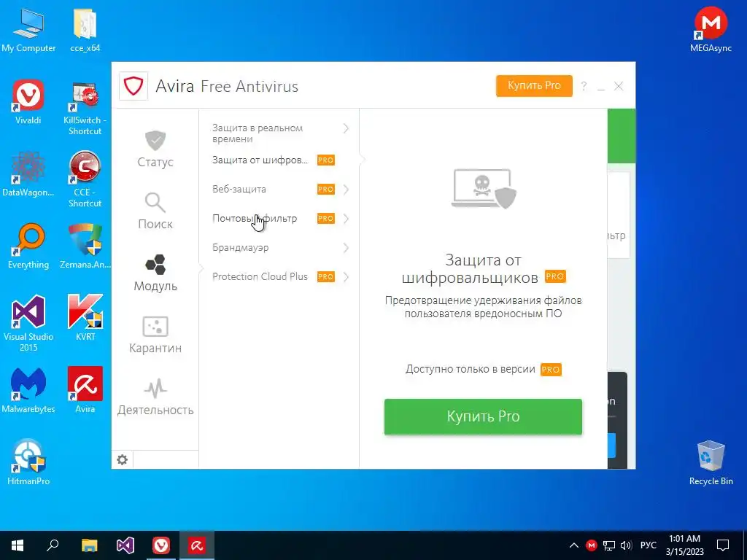Open the clock showing 1:01 AM
Viewport: 747px width, 560px height.
(684, 545)
